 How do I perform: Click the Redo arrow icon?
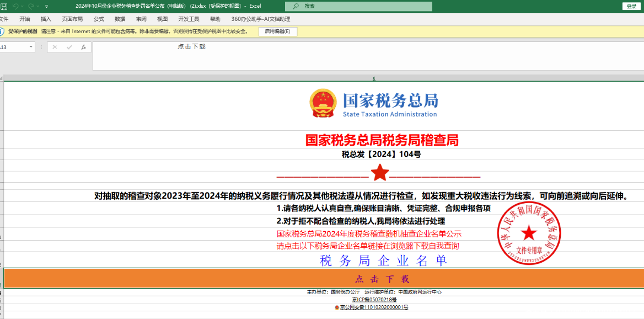[x=31, y=6]
